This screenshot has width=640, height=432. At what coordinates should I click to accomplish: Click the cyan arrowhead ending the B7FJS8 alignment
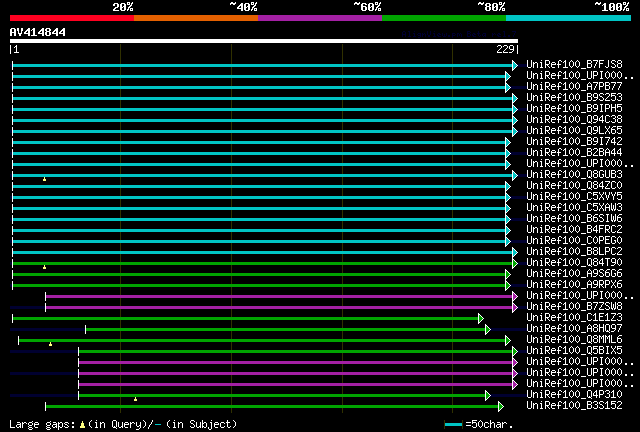tap(515, 65)
